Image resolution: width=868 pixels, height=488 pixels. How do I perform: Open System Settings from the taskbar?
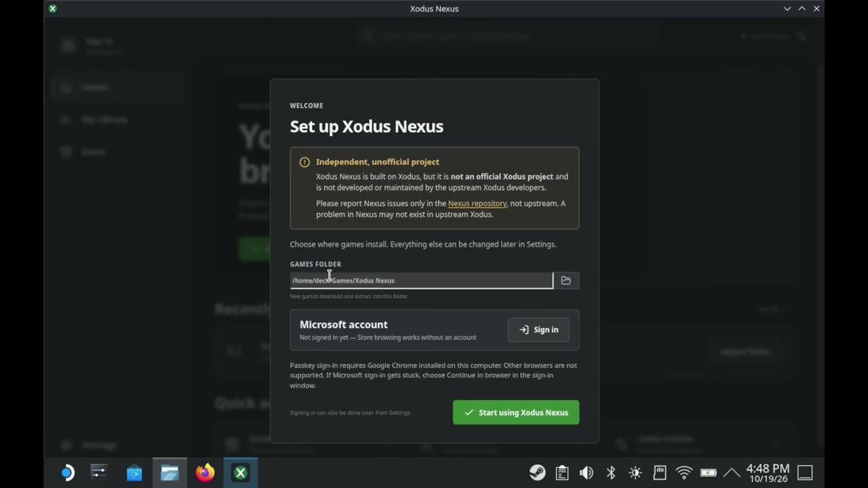[x=99, y=472]
